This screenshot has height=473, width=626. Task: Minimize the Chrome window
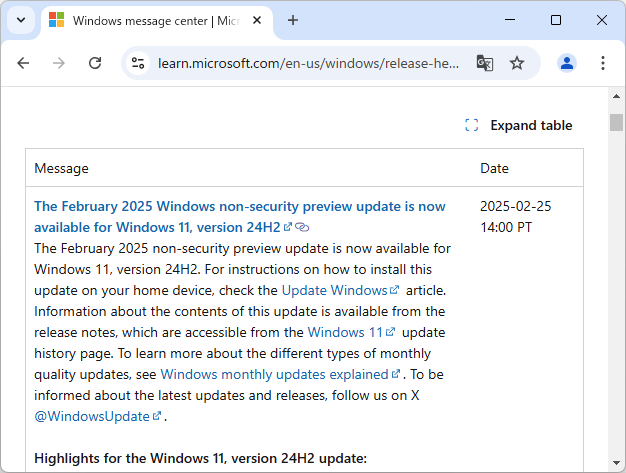510,20
